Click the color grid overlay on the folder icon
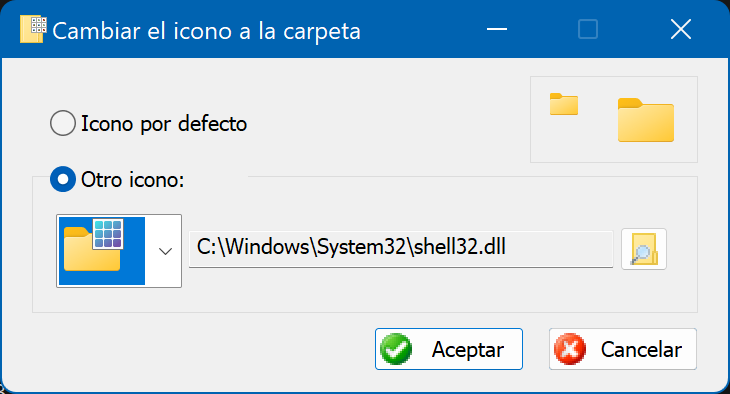Image resolution: width=730 pixels, height=394 pixels. coord(108,234)
